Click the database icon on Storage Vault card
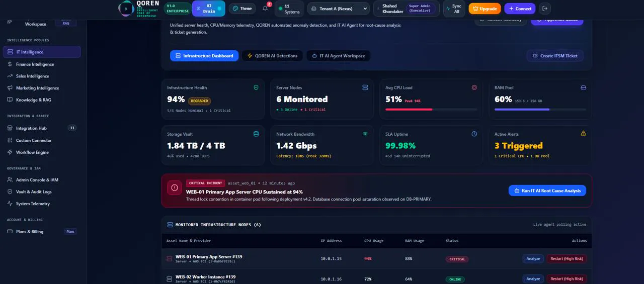Screen dimensions: 644x284 tap(256, 134)
